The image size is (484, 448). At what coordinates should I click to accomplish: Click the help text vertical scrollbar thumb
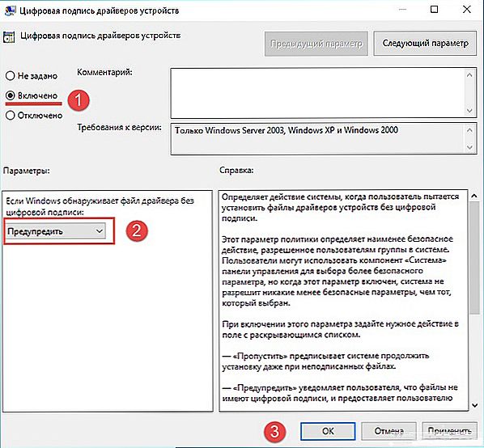[x=474, y=259]
